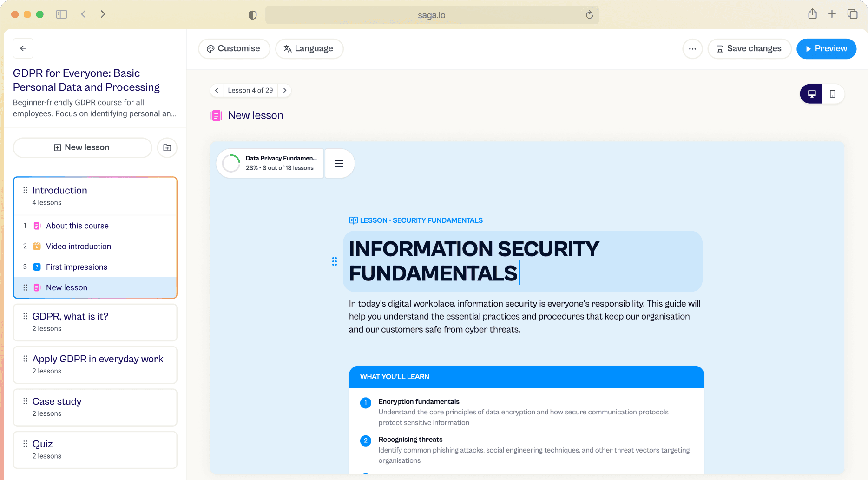This screenshot has width=868, height=480.
Task: Click the privacy shield icon in browser toolbar
Action: 252,15
